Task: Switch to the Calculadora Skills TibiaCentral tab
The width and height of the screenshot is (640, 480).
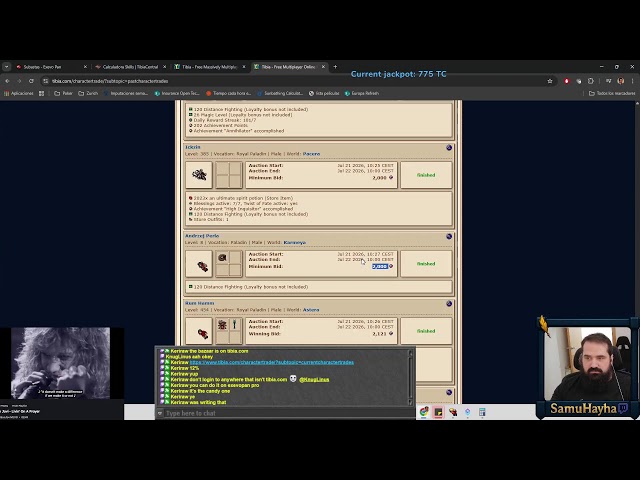Action: coord(130,67)
